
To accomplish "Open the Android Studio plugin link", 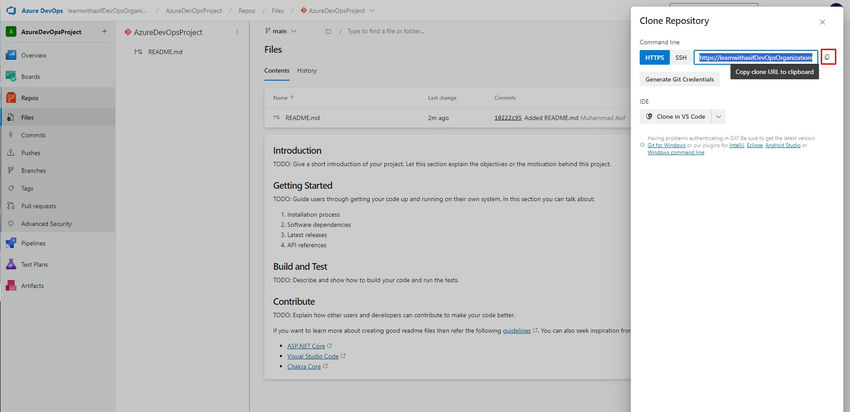I will (x=783, y=145).
